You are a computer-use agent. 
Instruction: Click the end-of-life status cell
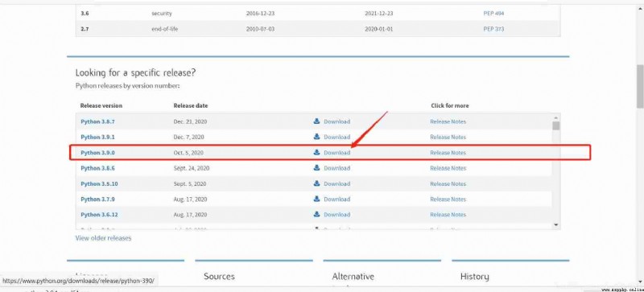click(165, 29)
